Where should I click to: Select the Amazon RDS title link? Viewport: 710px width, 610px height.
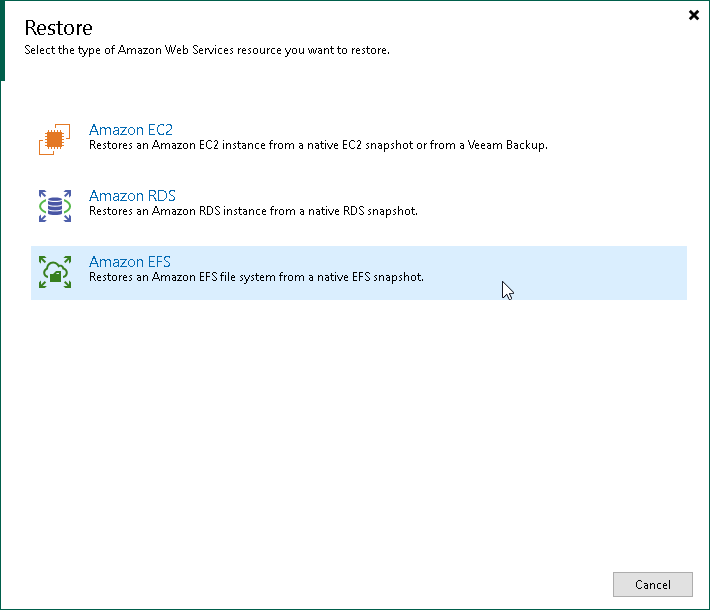pyautogui.click(x=132, y=196)
